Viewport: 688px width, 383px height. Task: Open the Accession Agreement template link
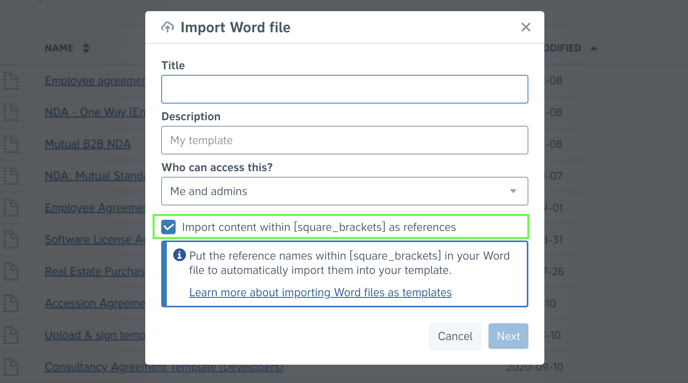pos(95,303)
